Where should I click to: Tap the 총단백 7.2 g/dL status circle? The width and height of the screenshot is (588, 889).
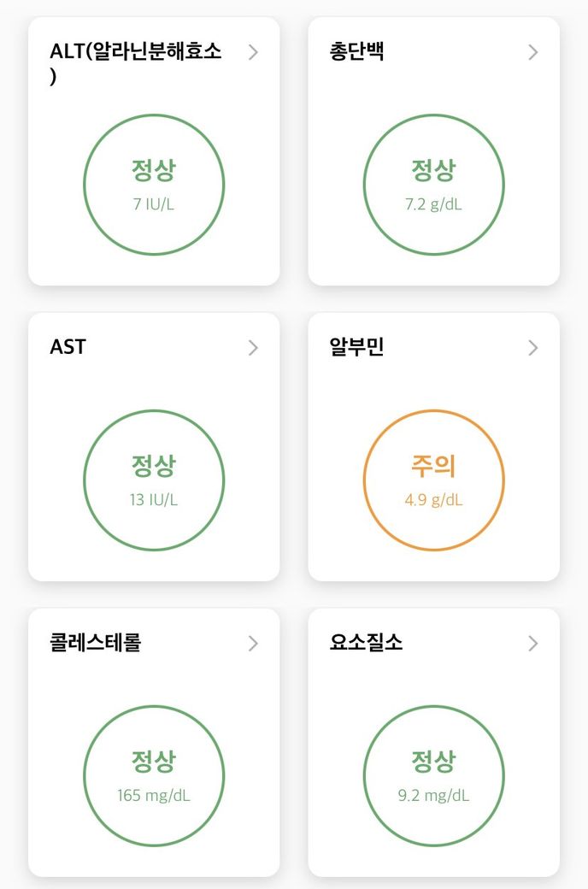tap(433, 185)
